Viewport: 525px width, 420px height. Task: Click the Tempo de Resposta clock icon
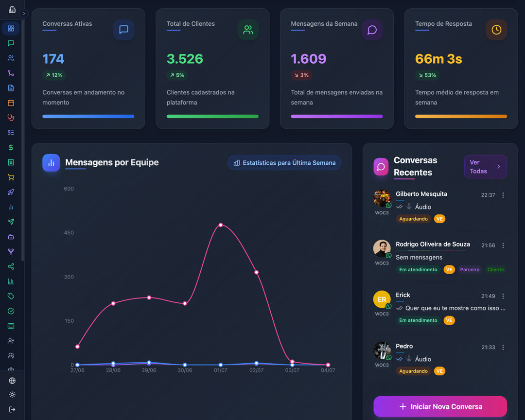496,30
